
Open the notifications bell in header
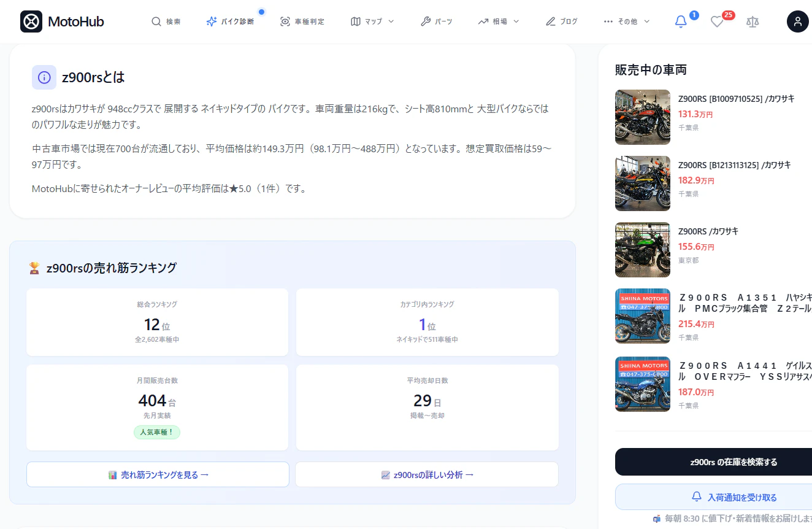coord(681,21)
